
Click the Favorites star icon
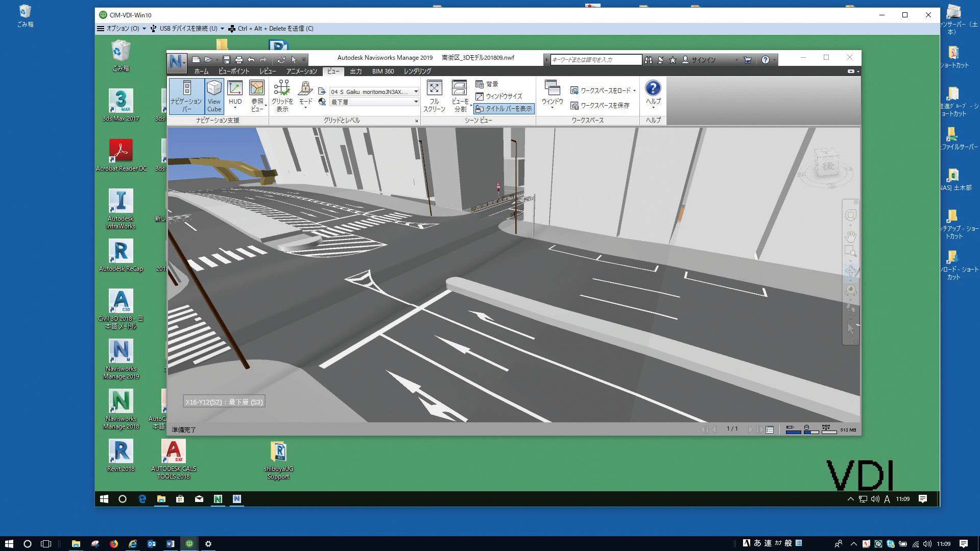673,60
